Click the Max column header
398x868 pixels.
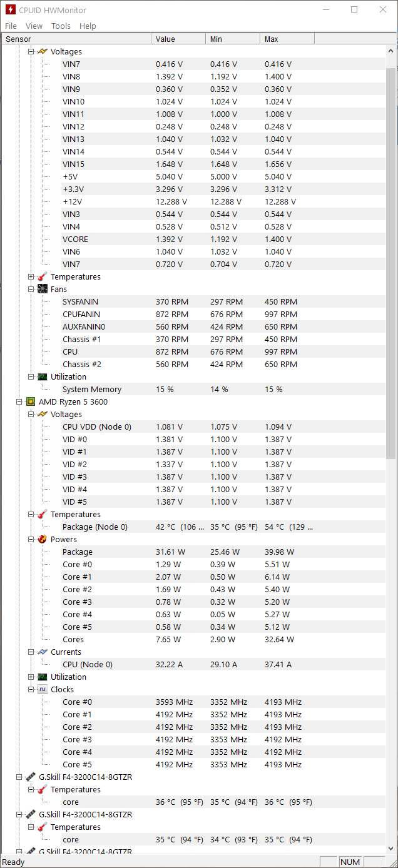tap(287, 39)
